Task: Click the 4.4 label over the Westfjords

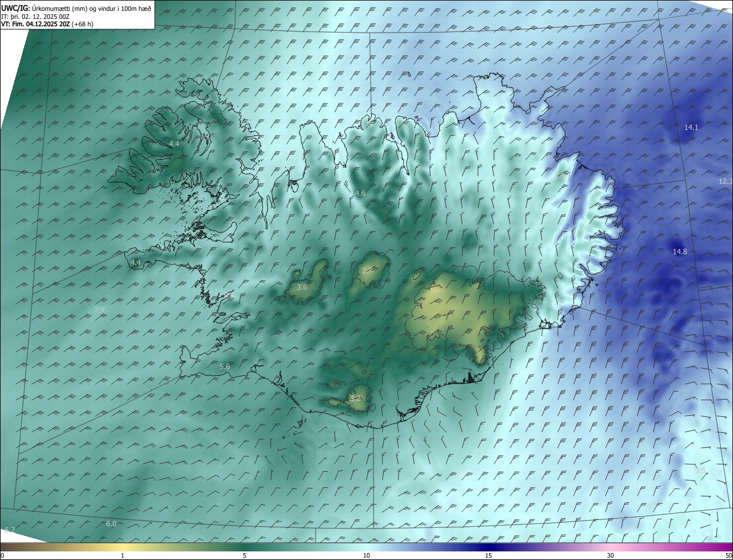Action: [x=174, y=144]
